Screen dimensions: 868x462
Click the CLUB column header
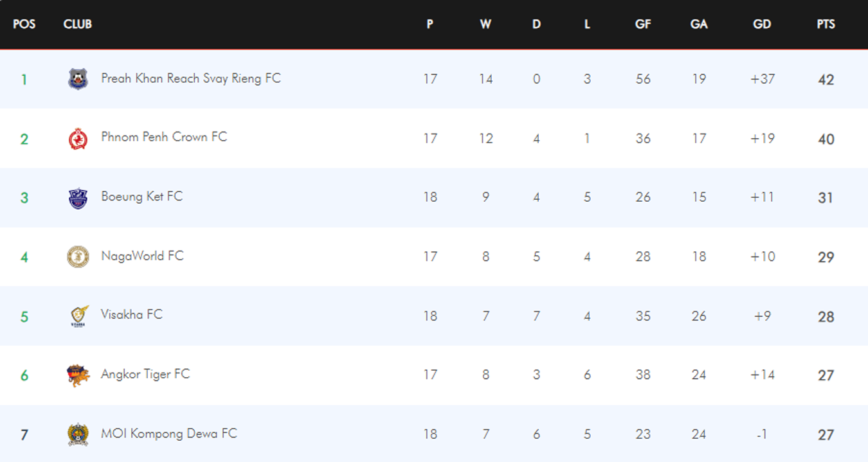pyautogui.click(x=78, y=24)
